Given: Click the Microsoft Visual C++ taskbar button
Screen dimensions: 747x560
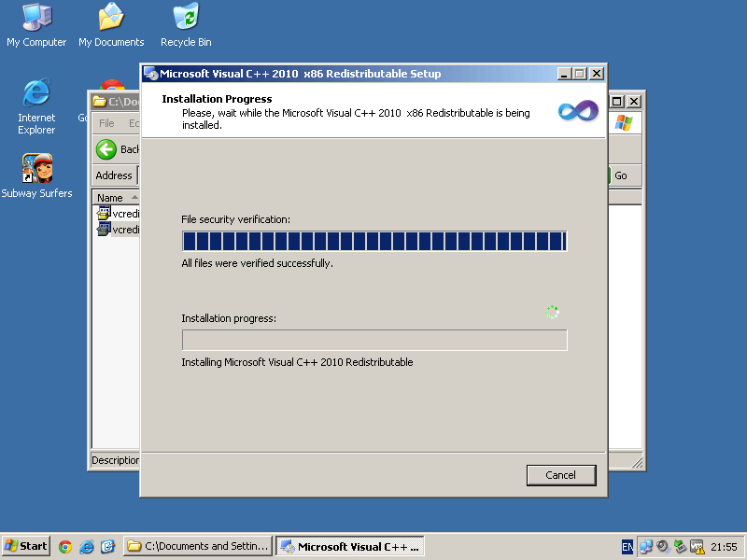Looking at the screenshot, I should click(x=350, y=546).
